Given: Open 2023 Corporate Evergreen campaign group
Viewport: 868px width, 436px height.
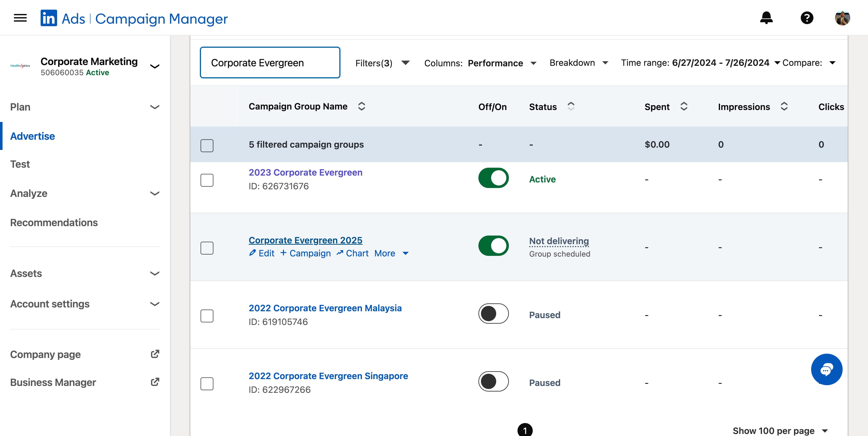Looking at the screenshot, I should [x=305, y=172].
